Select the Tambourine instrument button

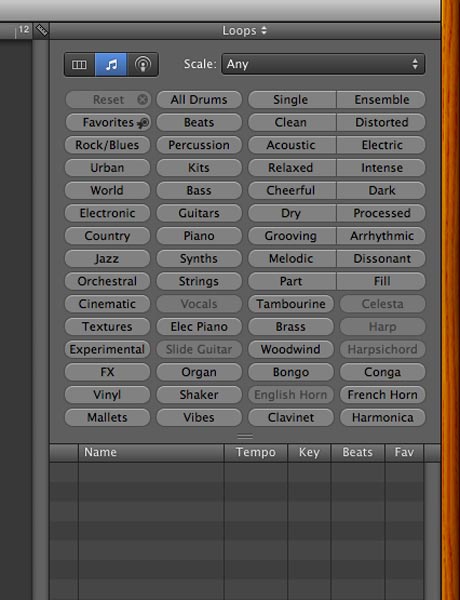click(291, 304)
